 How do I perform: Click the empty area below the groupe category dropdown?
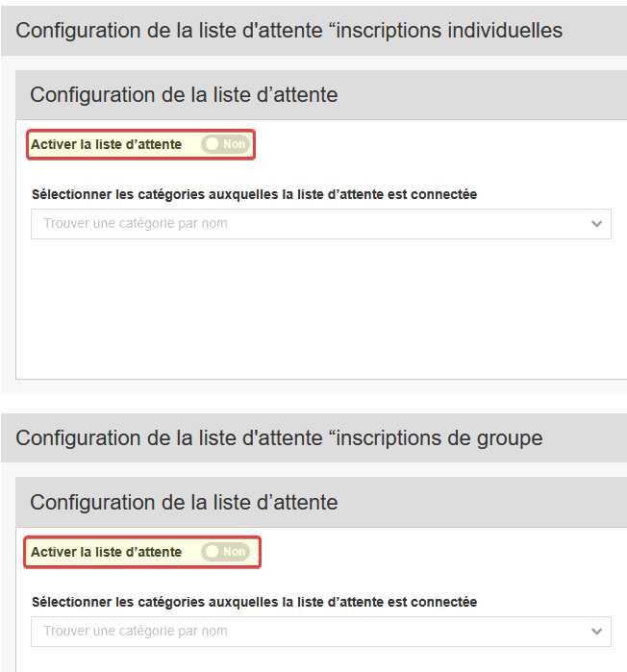(317, 659)
